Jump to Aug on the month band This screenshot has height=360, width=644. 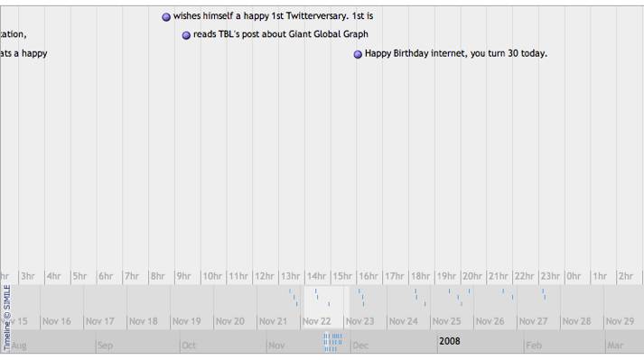(19, 346)
